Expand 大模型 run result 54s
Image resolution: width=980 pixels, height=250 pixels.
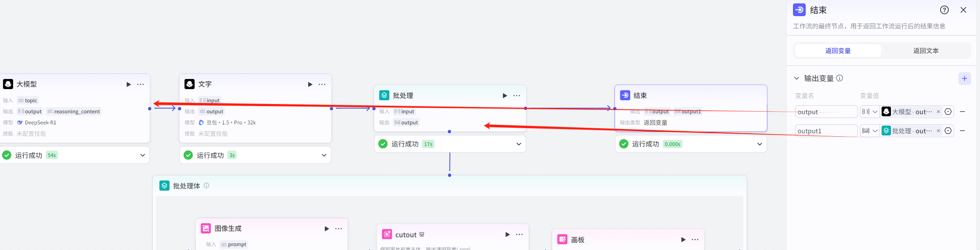tap(142, 155)
